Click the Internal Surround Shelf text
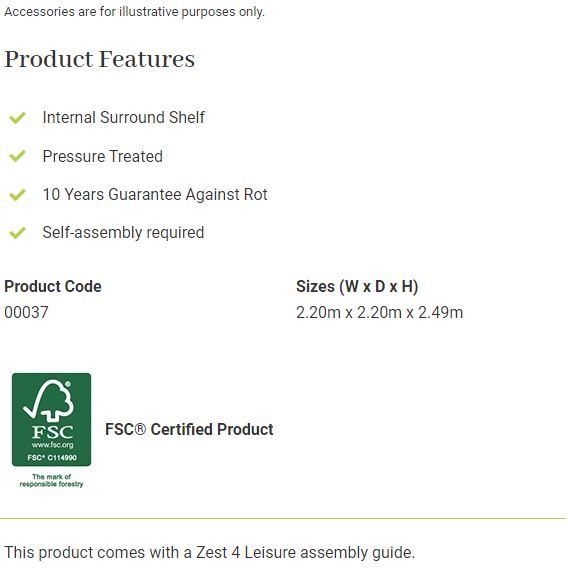567x569 pixels. (x=123, y=118)
